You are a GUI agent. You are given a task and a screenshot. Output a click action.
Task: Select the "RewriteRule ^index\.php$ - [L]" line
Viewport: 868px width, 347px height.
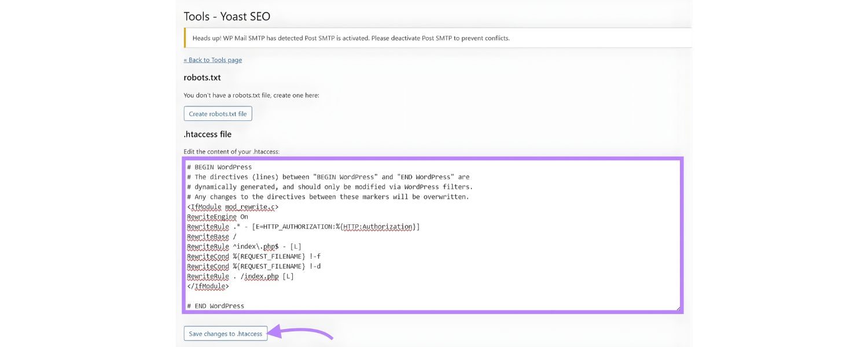[x=243, y=246]
